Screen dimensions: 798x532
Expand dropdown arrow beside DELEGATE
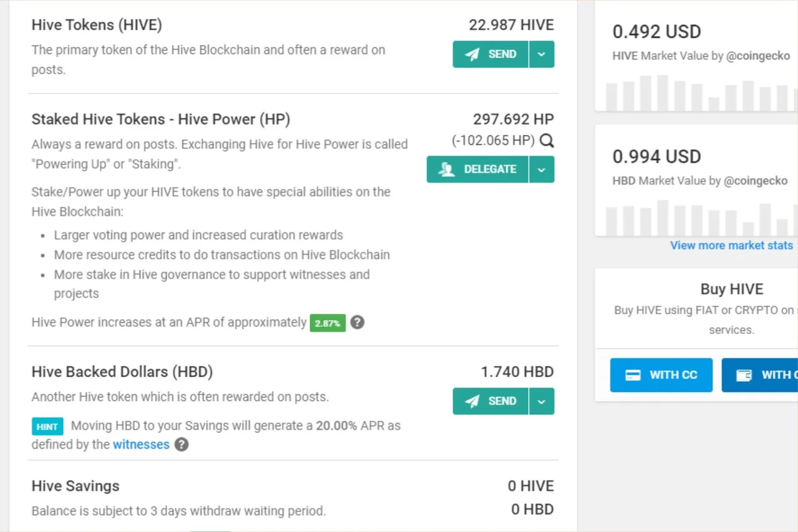click(x=542, y=169)
